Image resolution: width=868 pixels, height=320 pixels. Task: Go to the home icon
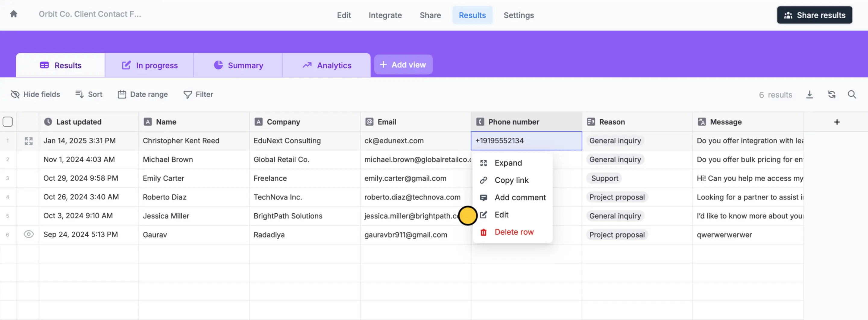(x=14, y=14)
